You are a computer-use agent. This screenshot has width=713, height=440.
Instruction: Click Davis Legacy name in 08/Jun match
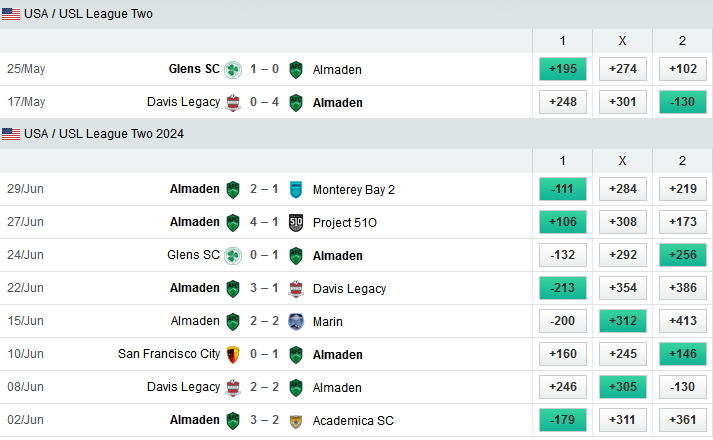click(x=183, y=387)
